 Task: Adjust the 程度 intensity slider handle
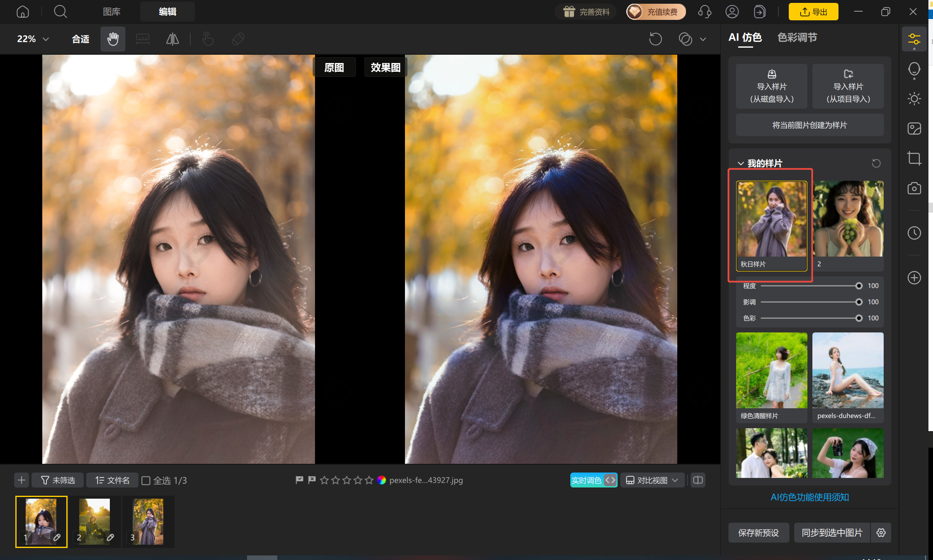859,286
